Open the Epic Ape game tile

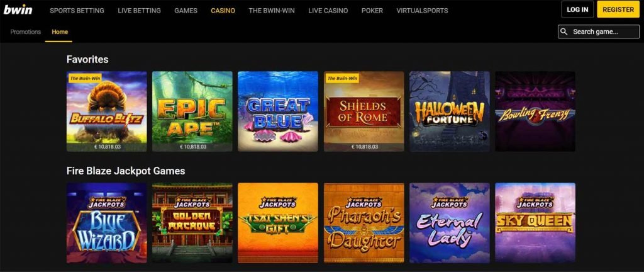click(192, 111)
